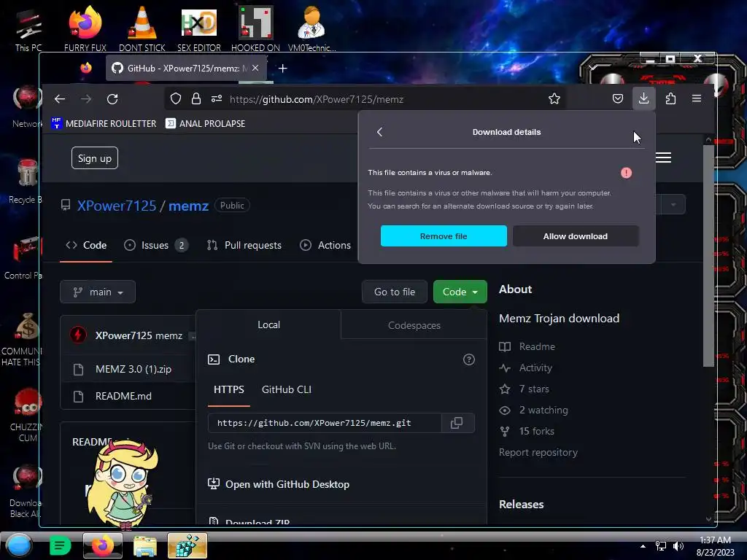Open the Extensions puzzle icon
The height and width of the screenshot is (560, 747).
(x=670, y=98)
